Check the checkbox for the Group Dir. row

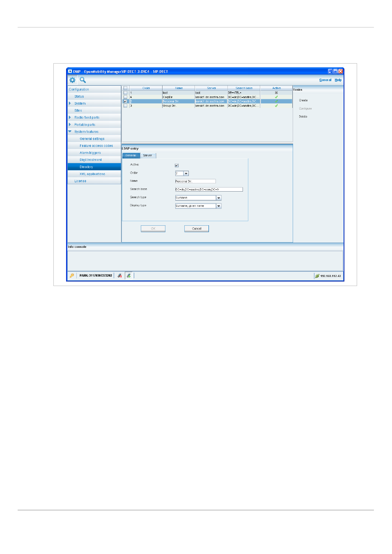click(126, 105)
